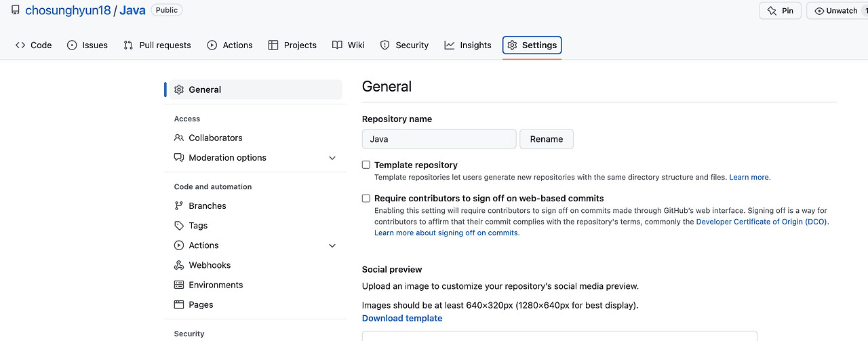
Task: Click the Pull requests branch icon
Action: (128, 45)
